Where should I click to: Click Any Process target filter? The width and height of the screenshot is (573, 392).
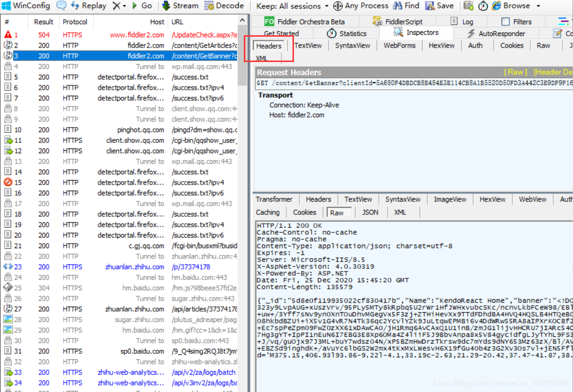360,5
